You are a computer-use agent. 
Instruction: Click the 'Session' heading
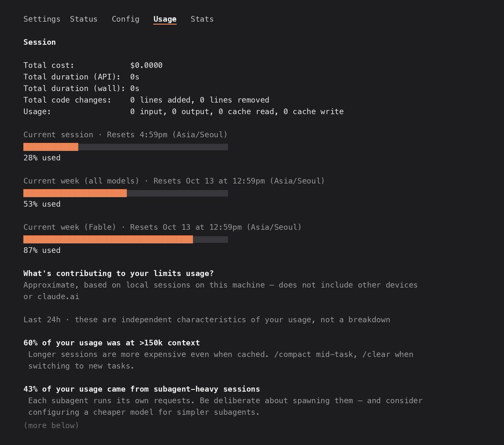[x=39, y=42]
